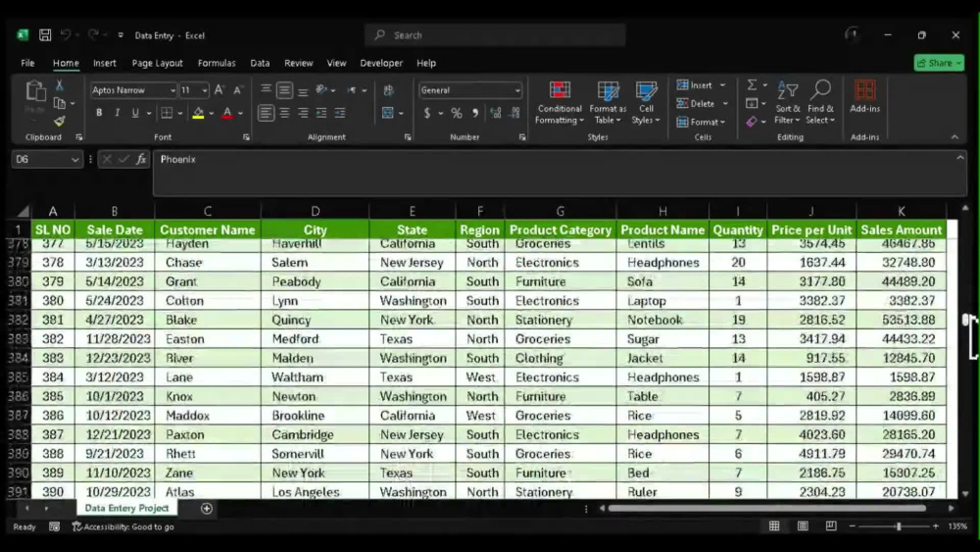
Task: Toggle Align Left
Action: point(266,113)
